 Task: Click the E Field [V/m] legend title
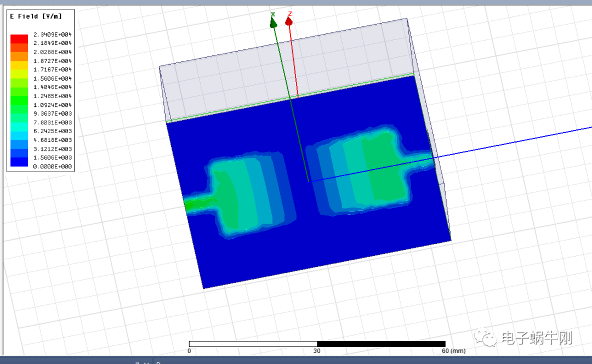(x=36, y=16)
